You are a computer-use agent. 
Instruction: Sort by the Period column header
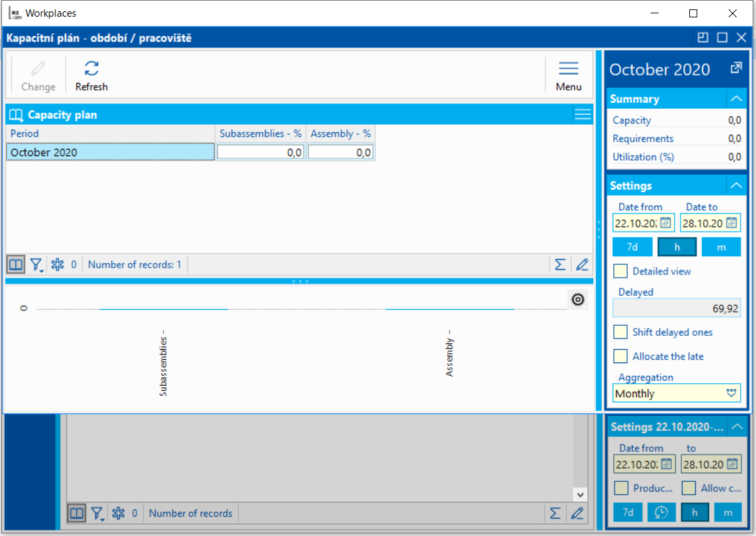click(110, 133)
